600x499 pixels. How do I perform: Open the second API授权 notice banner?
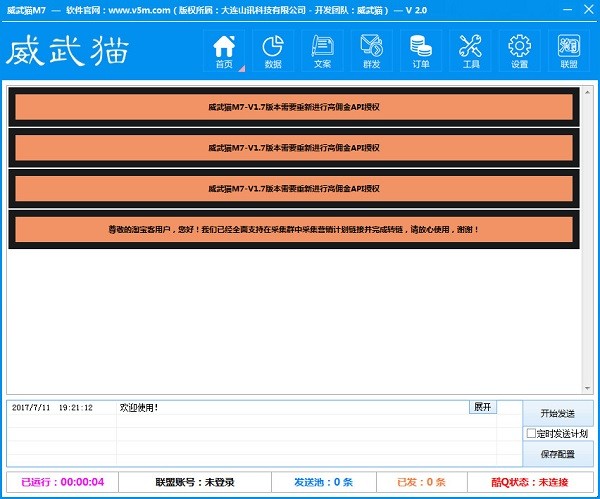294,148
